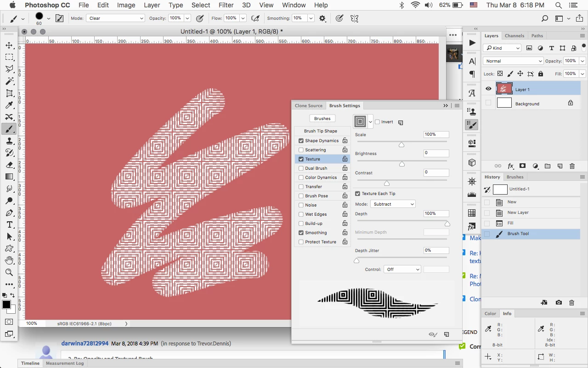Open Measurement Log tab
The height and width of the screenshot is (368, 588).
coord(65,363)
